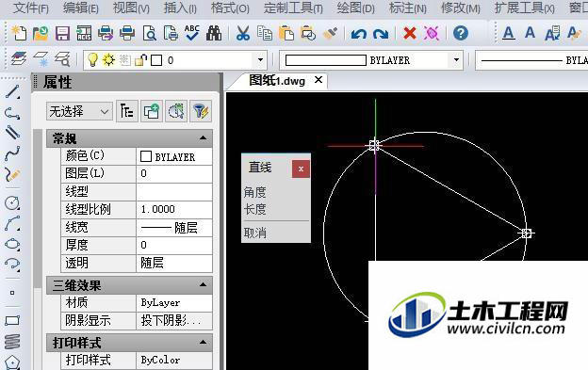Screen dimensions: 588x370
Task: Open the 标注(N) menu
Action: click(x=408, y=8)
